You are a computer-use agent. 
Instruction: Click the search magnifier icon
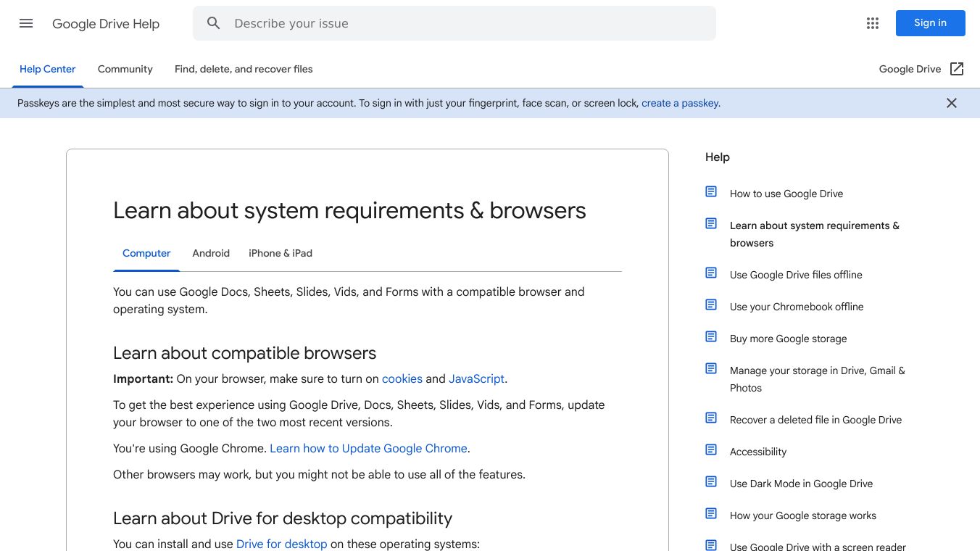214,23
